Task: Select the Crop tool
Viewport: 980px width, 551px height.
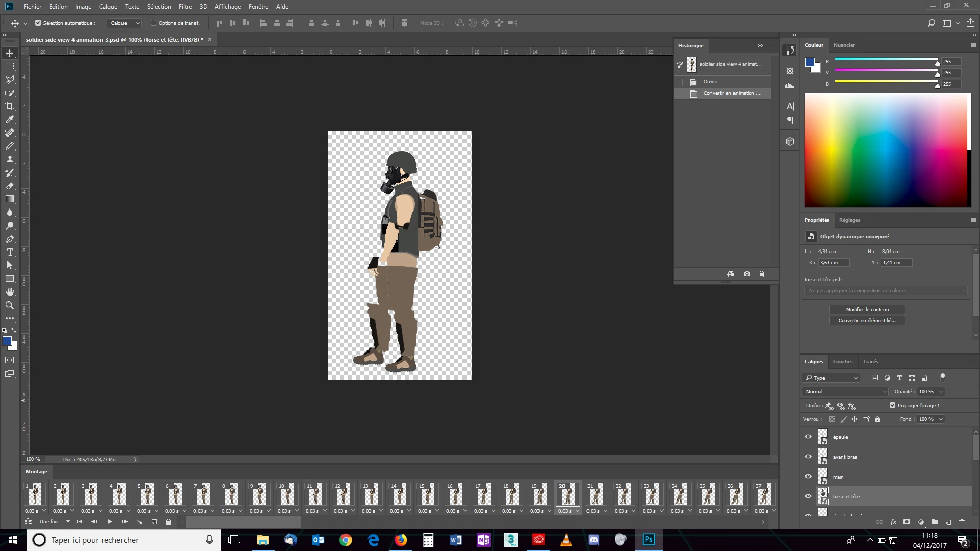Action: tap(10, 106)
